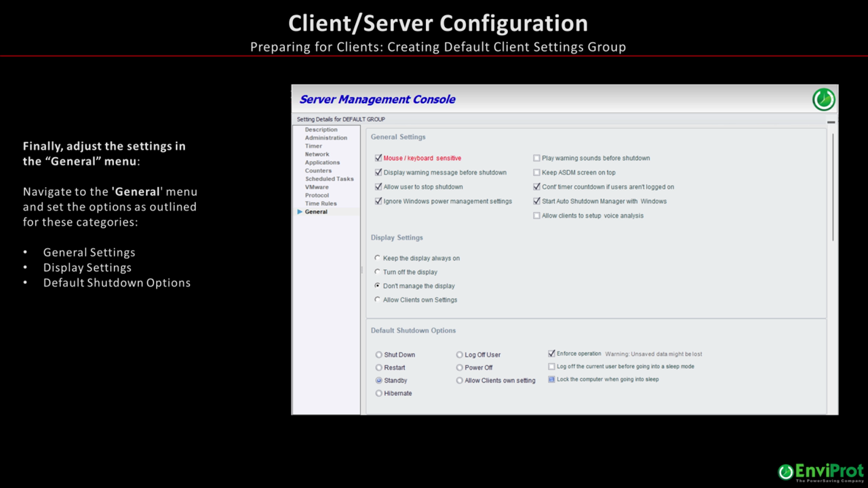Open Protocol settings page
This screenshot has height=488, width=868.
tap(317, 195)
